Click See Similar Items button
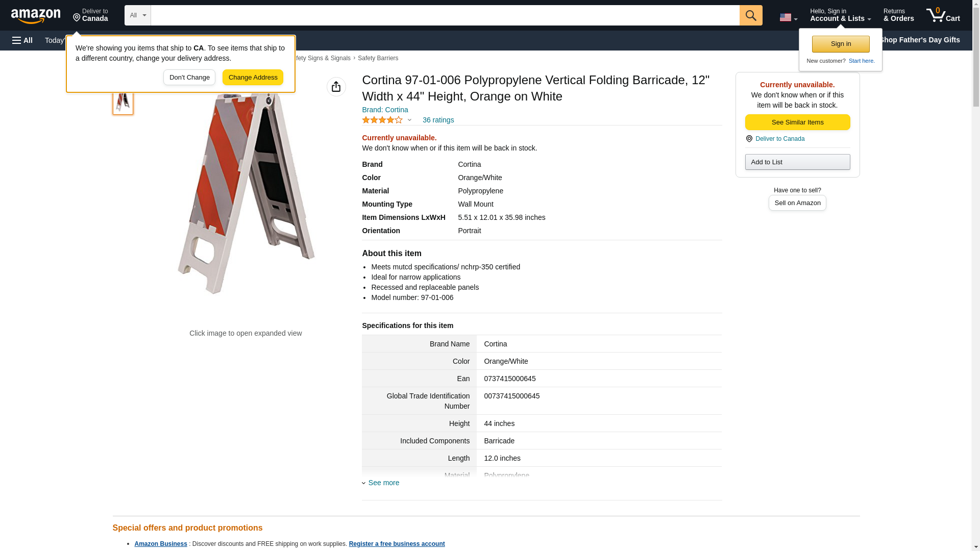 (x=797, y=122)
